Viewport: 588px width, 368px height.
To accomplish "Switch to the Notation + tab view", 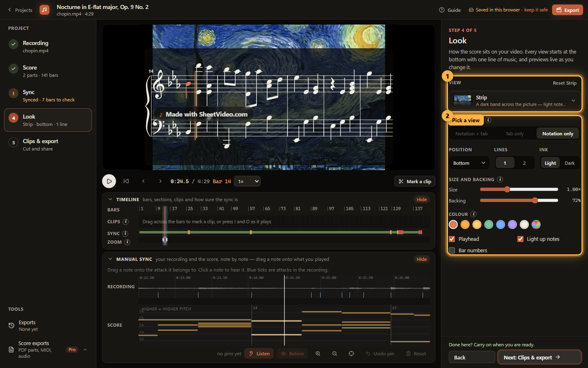I will click(471, 134).
